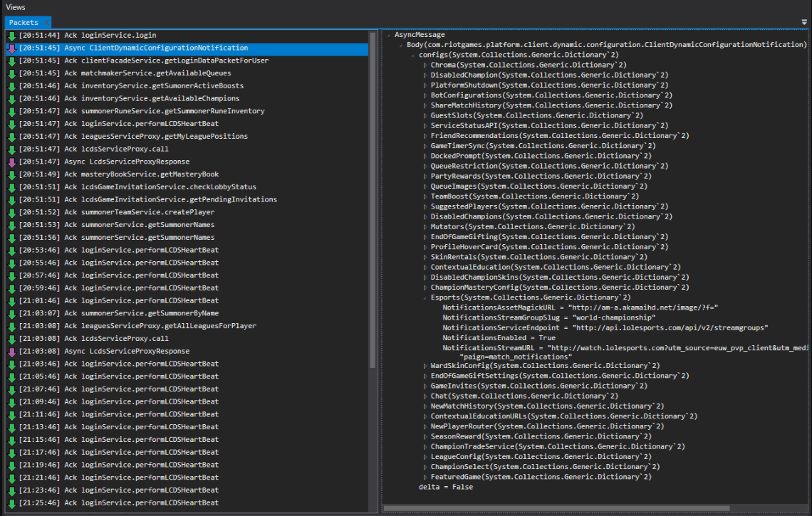Select the 20:51:47 performLCDSHeartBeat row
812x516 pixels.
point(187,124)
